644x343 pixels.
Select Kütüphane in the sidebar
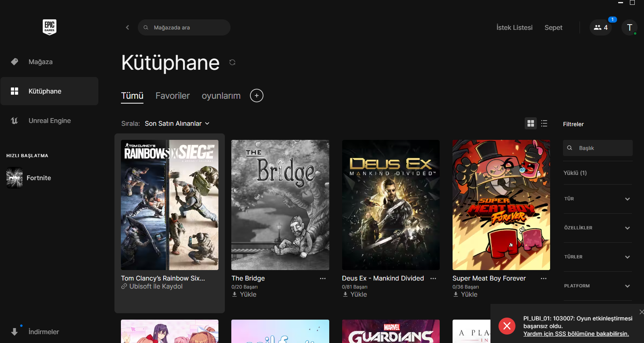pyautogui.click(x=49, y=91)
